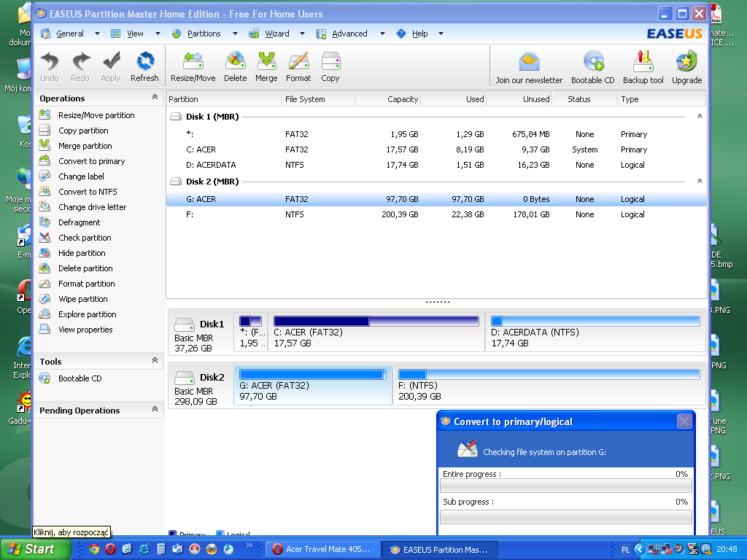The image size is (747, 560).
Task: Collapse the Disk 1 (MBR) group
Action: (700, 116)
